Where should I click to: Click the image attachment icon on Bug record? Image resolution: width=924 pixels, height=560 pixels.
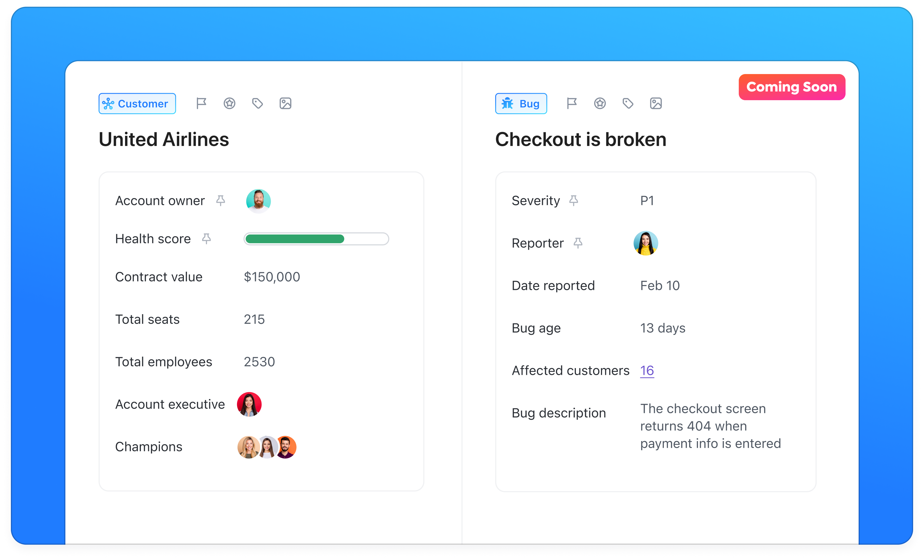(655, 103)
